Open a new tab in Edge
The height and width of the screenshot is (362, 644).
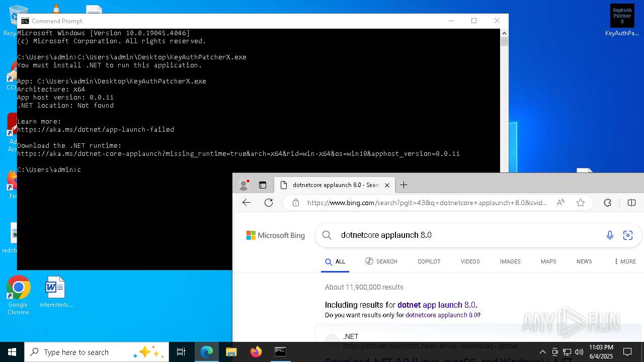coord(404,185)
